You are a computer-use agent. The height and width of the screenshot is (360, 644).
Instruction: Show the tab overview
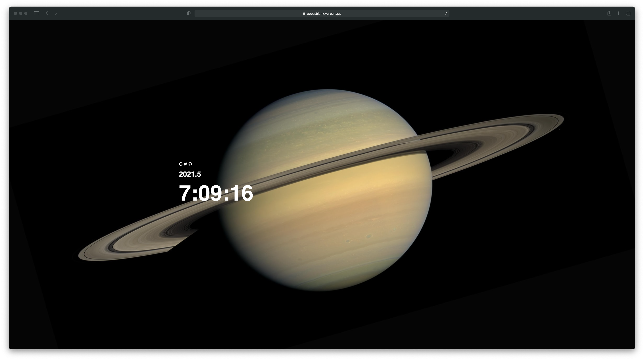pyautogui.click(x=628, y=13)
